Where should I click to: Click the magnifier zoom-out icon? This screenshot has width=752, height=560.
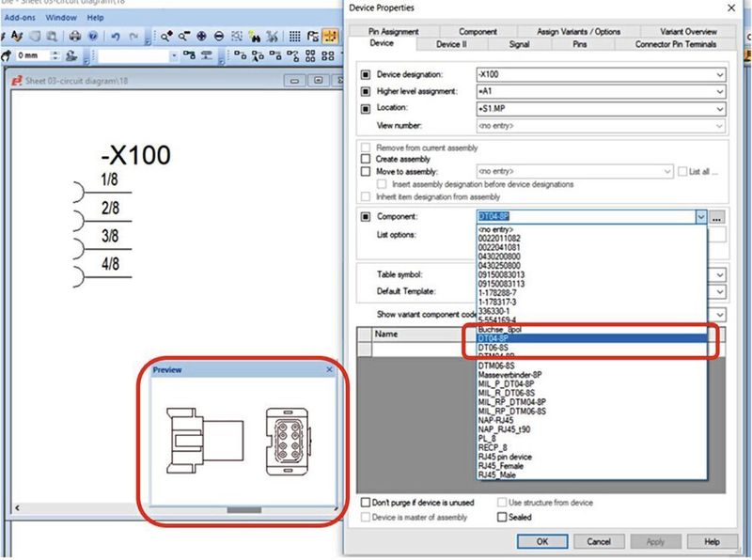(184, 36)
